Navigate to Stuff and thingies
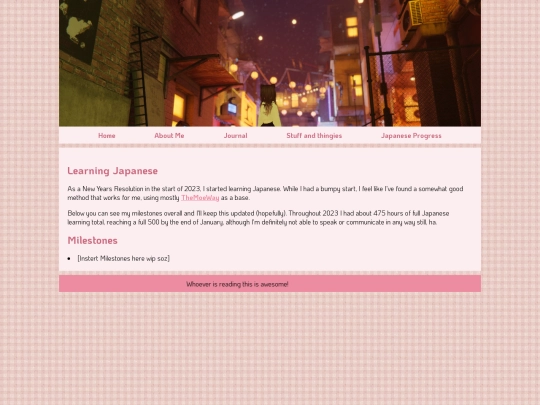This screenshot has width=540, height=405. coord(314,136)
